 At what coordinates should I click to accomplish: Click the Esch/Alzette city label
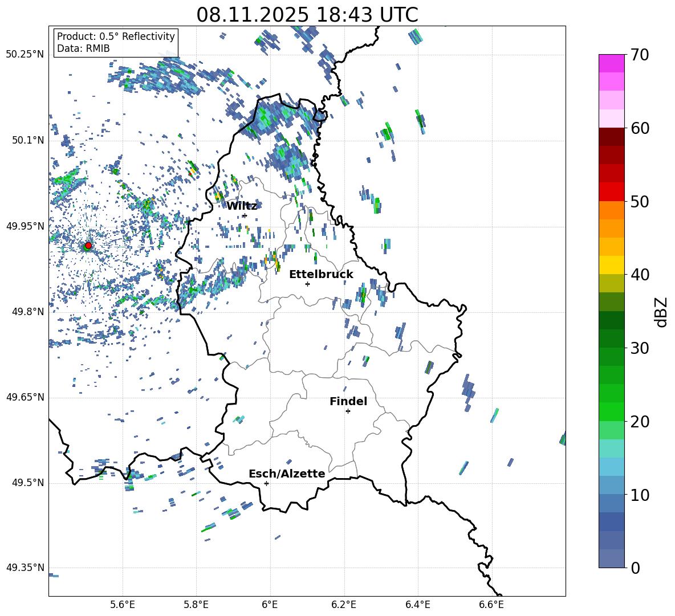point(287,474)
